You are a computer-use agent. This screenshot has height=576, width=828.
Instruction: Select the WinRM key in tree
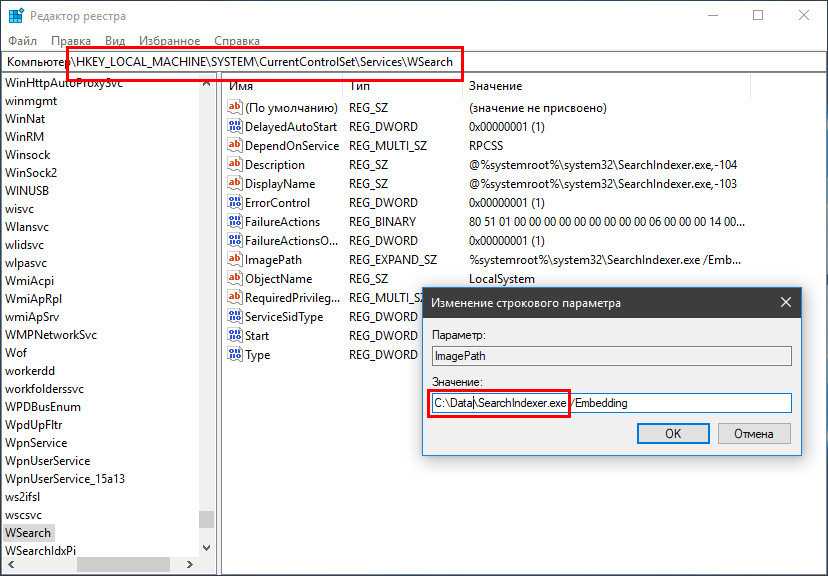pyautogui.click(x=25, y=137)
